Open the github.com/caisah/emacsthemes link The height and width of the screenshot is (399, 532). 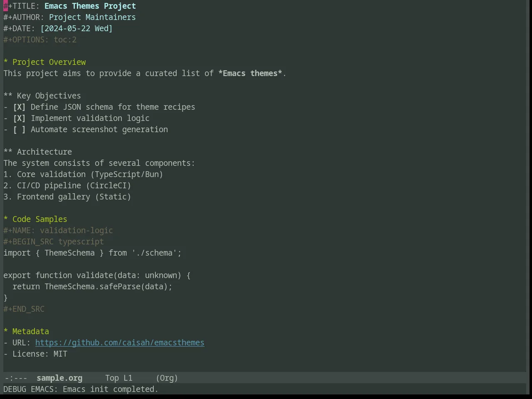(x=120, y=343)
